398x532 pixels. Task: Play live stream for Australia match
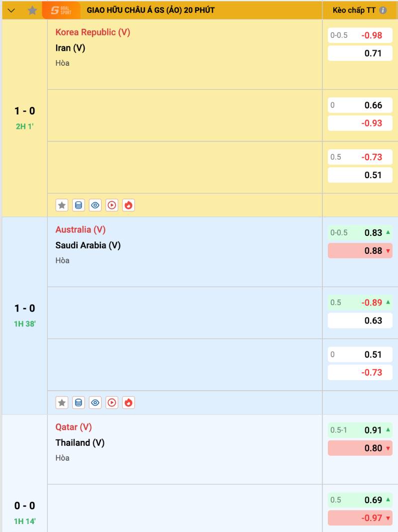pyautogui.click(x=112, y=403)
